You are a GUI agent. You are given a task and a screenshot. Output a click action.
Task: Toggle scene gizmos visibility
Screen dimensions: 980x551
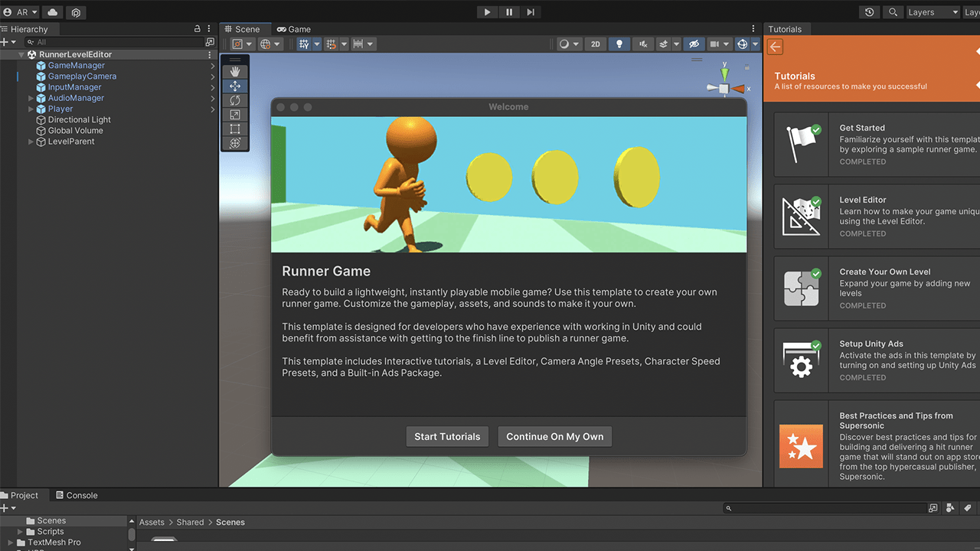click(742, 44)
